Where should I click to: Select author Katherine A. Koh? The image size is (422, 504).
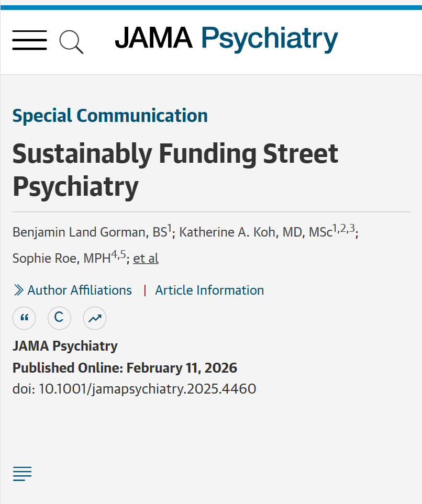click(x=256, y=232)
